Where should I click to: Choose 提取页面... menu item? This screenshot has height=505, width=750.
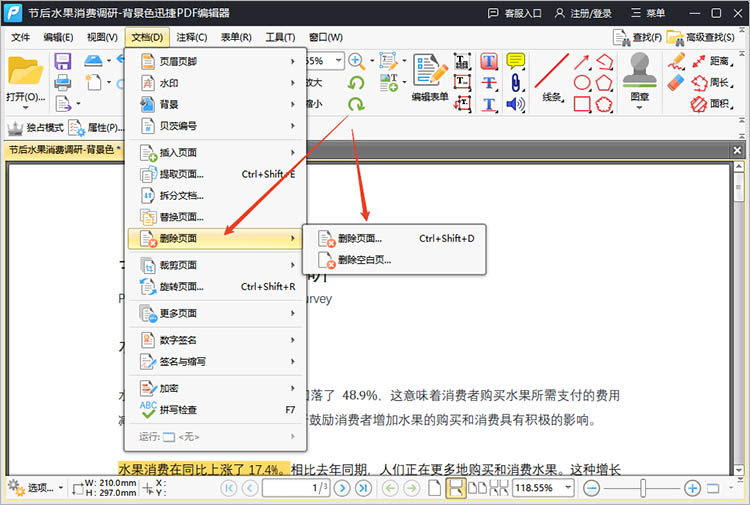(217, 174)
